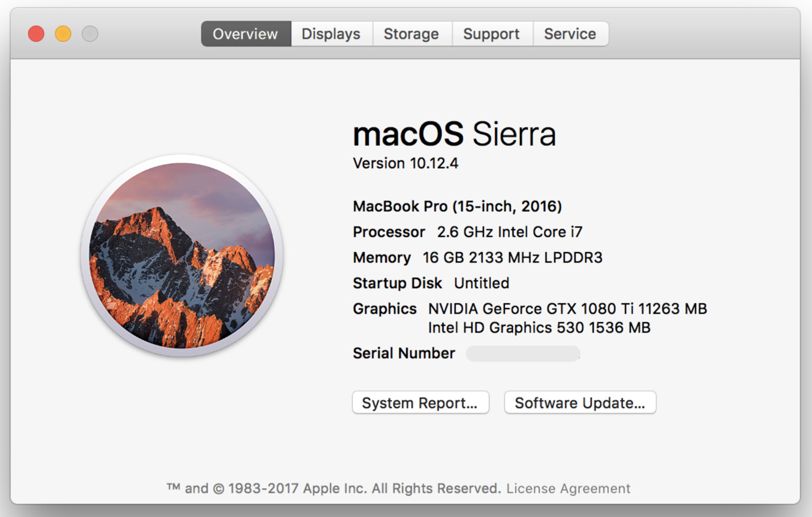812x517 pixels.
Task: Click the Graphics label
Action: (384, 309)
